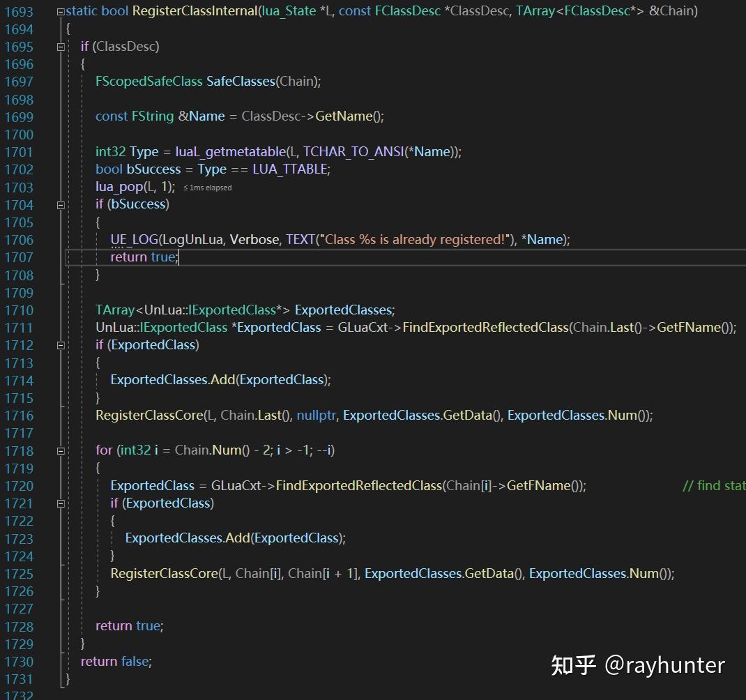The width and height of the screenshot is (746, 700).
Task: Collapse the for loop block
Action: [x=61, y=450]
